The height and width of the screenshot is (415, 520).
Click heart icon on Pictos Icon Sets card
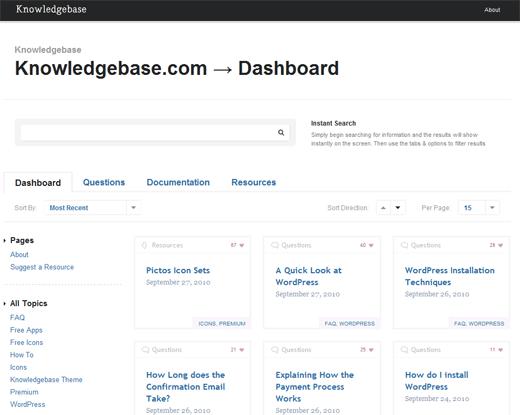(242, 245)
